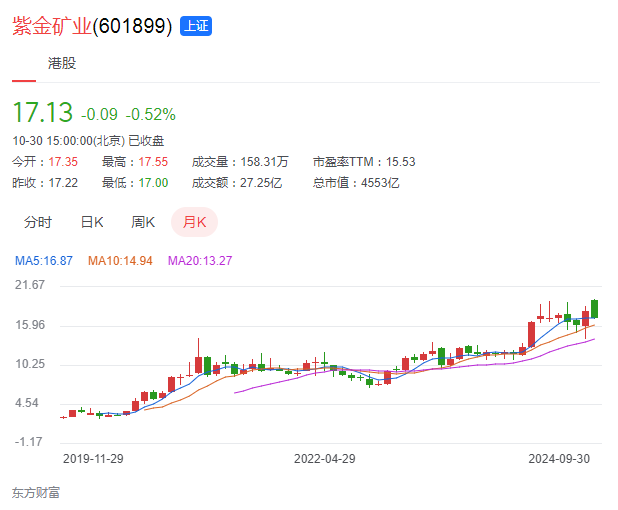Click the MA10:14.94 indicator label

120,261
